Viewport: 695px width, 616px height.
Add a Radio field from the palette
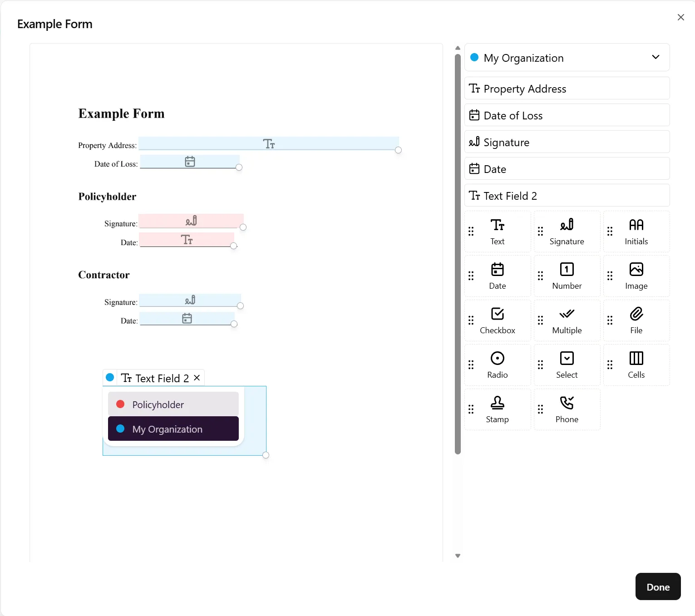pos(498,365)
